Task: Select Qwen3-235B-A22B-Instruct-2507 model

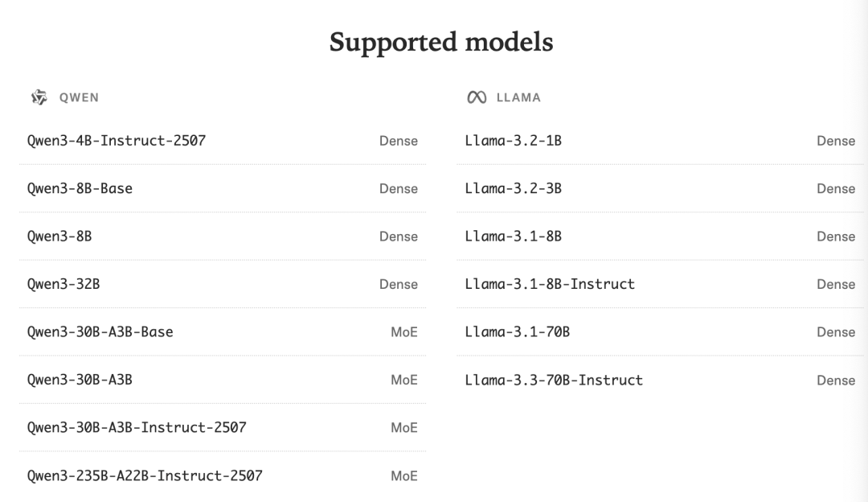Action: tap(145, 475)
